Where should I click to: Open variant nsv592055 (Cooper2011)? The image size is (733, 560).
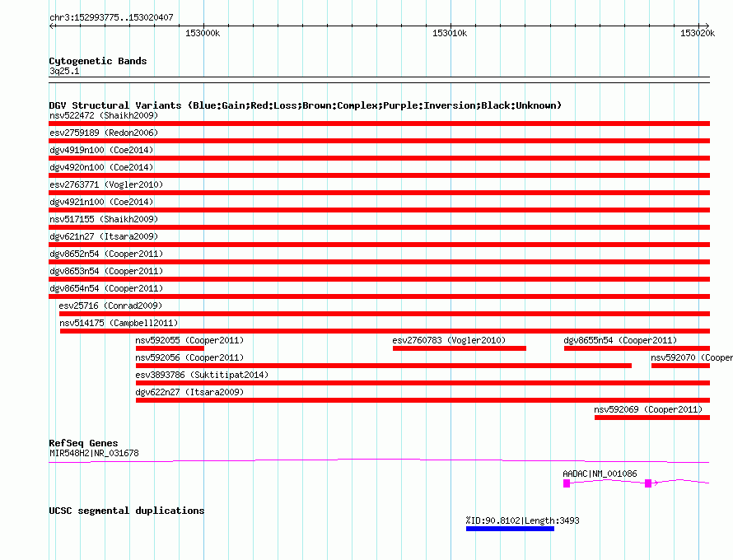point(189,340)
